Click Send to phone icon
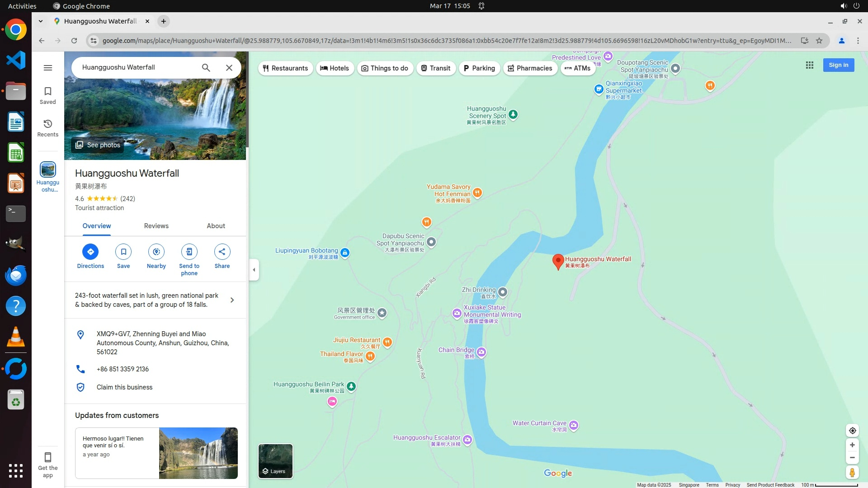Screen dimensions: 868x488 coord(189,252)
